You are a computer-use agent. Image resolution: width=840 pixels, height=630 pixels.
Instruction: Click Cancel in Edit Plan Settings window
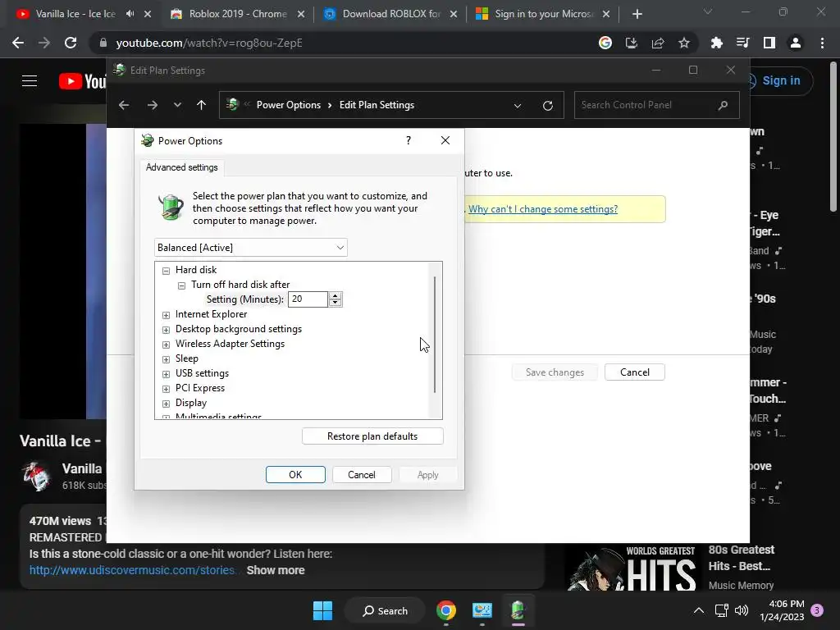635,372
